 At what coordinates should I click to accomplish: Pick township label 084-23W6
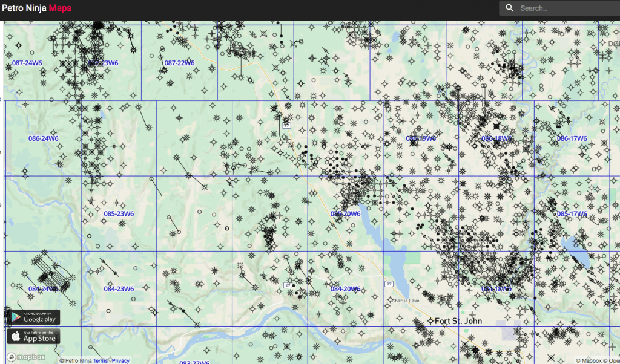(x=119, y=289)
